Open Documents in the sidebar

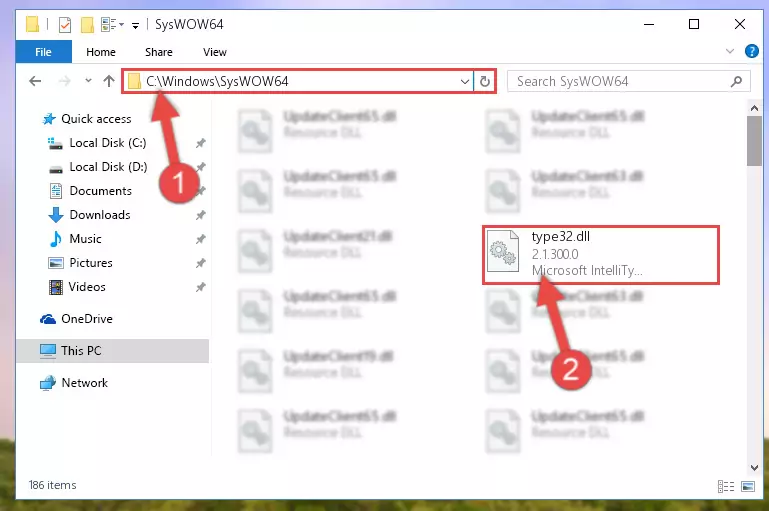pos(101,191)
